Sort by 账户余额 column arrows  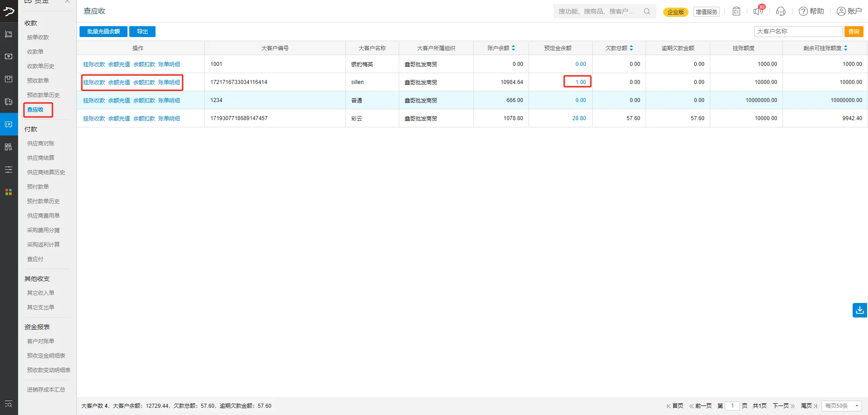[x=514, y=48]
